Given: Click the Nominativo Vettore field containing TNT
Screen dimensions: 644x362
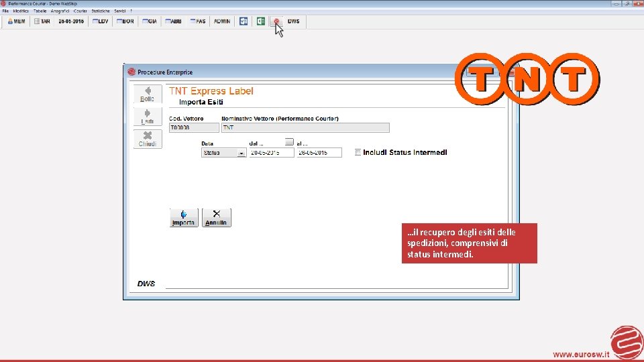Looking at the screenshot, I should click(305, 127).
